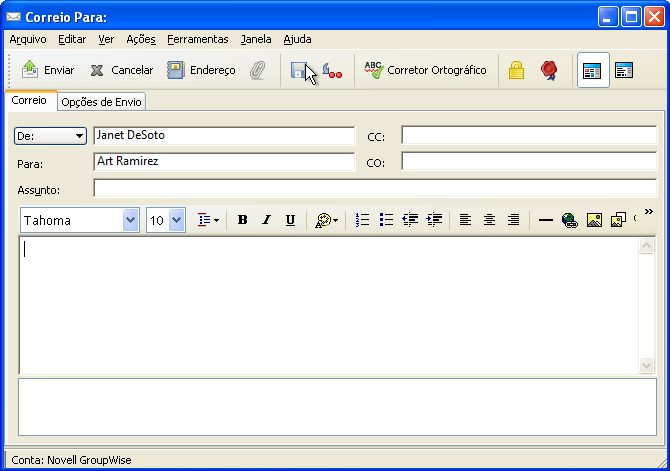Insert a horizontal line in the message
The image size is (670, 471).
[x=546, y=220]
